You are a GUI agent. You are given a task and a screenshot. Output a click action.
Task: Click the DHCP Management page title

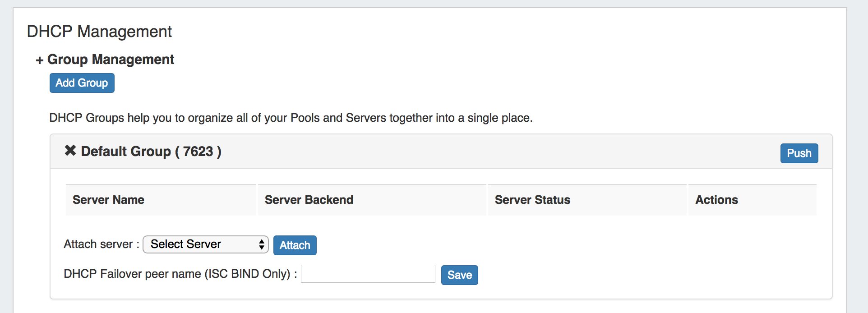99,32
